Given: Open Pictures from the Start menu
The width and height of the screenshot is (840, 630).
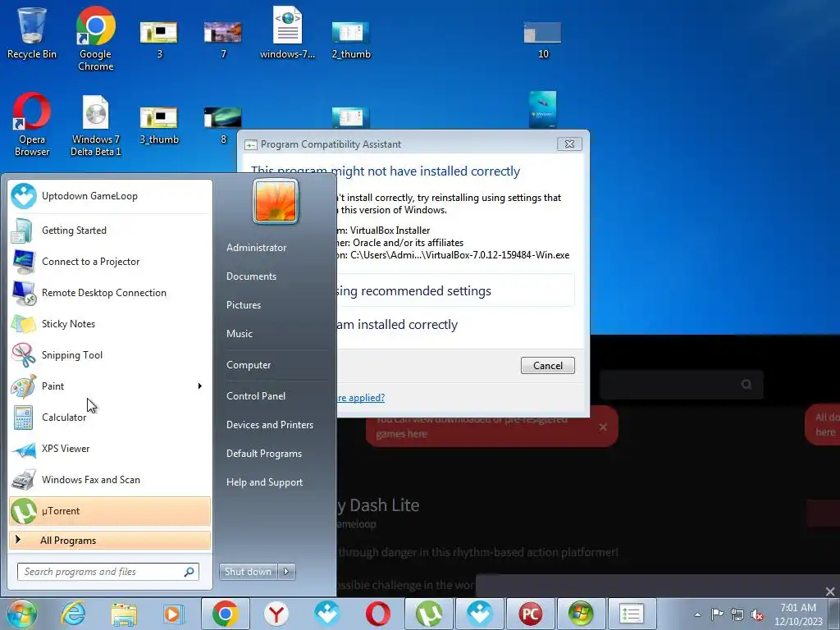Looking at the screenshot, I should (x=244, y=305).
